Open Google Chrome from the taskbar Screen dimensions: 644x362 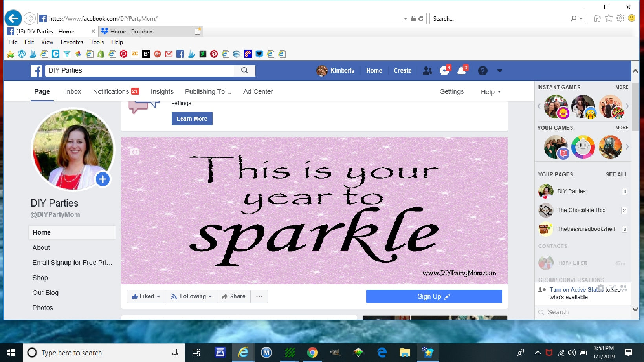(x=312, y=353)
